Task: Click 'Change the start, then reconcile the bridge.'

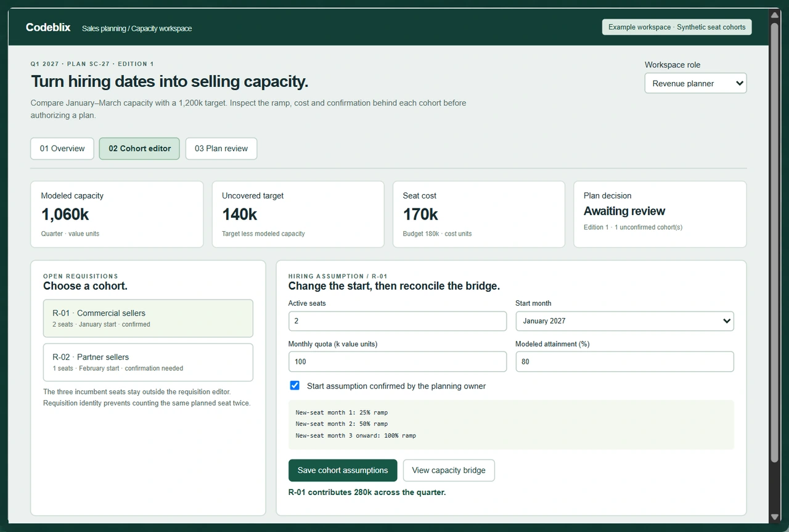Action: [x=394, y=286]
